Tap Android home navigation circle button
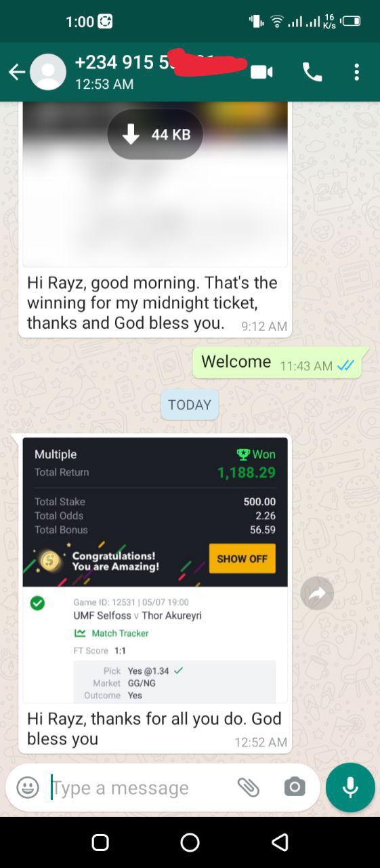380x868 pixels. [x=190, y=842]
